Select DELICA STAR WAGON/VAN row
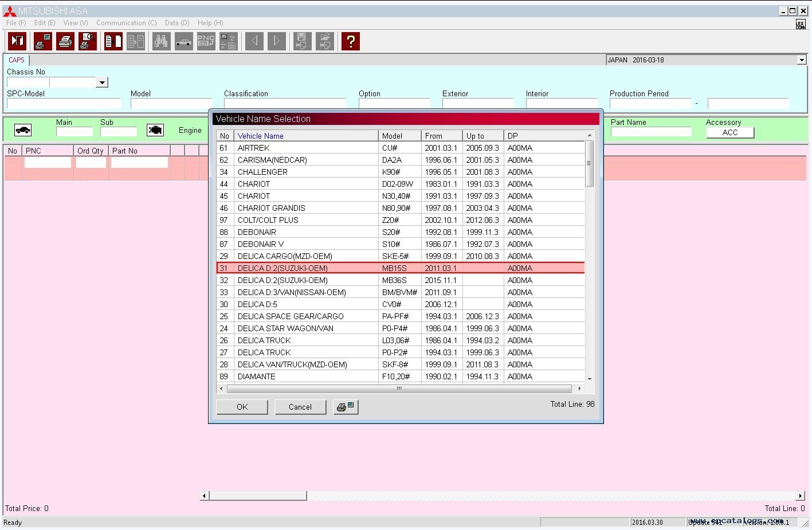The image size is (812, 530). click(x=401, y=328)
